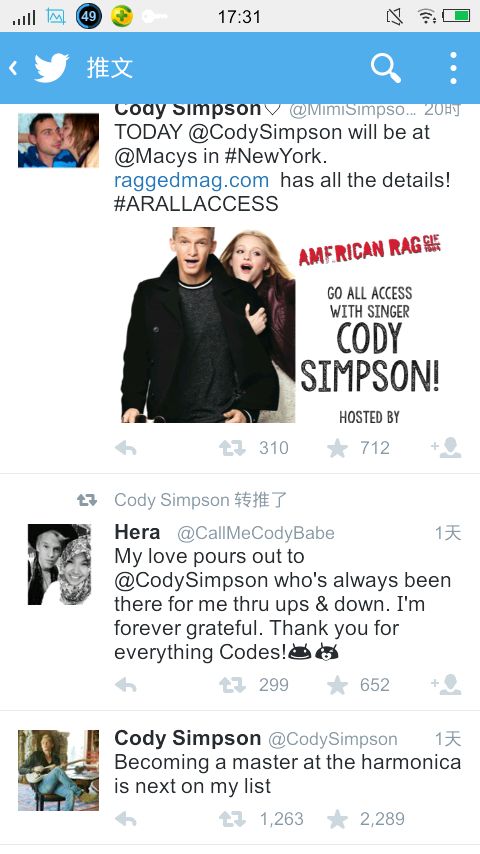The image size is (480, 854).
Task: Open the #ARALLACCESS hashtag
Action: point(196,204)
